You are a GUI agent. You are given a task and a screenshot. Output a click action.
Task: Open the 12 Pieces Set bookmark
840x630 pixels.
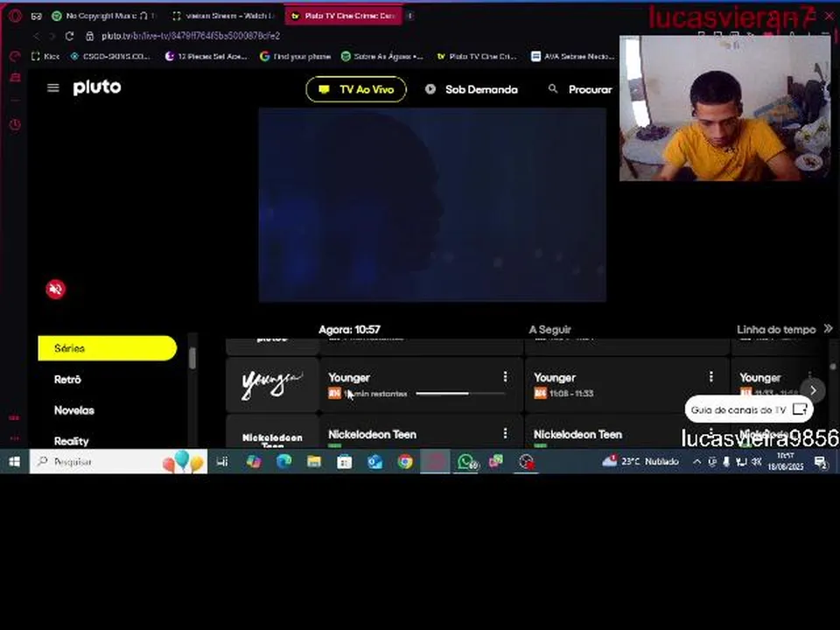pos(206,56)
